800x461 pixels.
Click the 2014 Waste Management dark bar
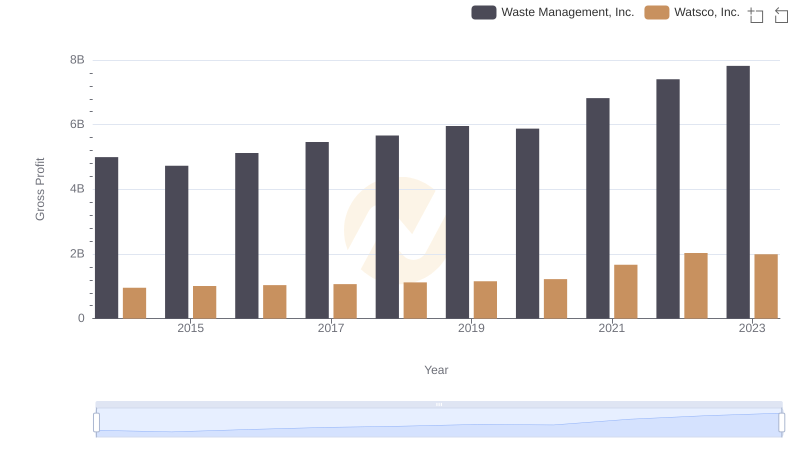(107, 238)
